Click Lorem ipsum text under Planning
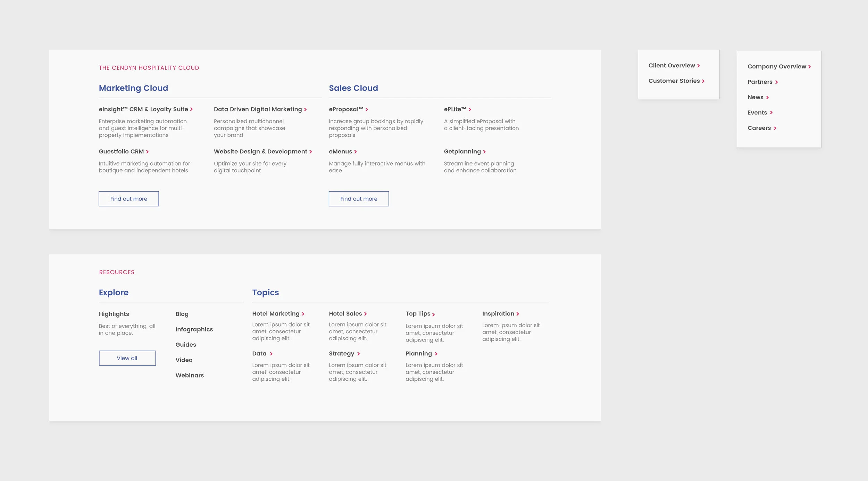Screen dimensions: 868x481 pyautogui.click(x=434, y=372)
